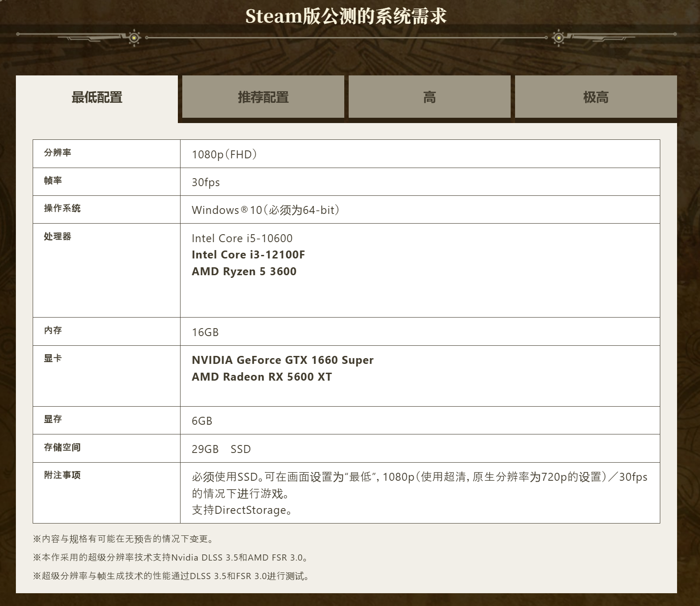700x606 pixels.
Task: Click the 处理器 row label
Action: coord(57,236)
